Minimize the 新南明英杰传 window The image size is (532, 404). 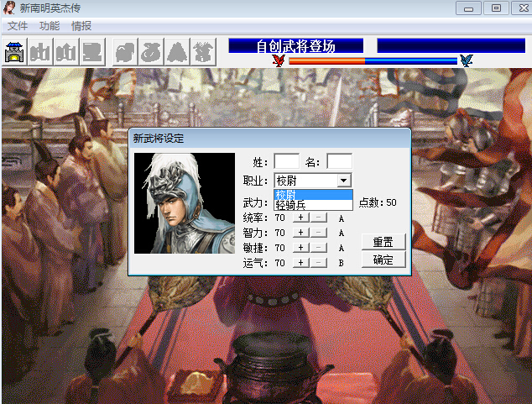468,8
